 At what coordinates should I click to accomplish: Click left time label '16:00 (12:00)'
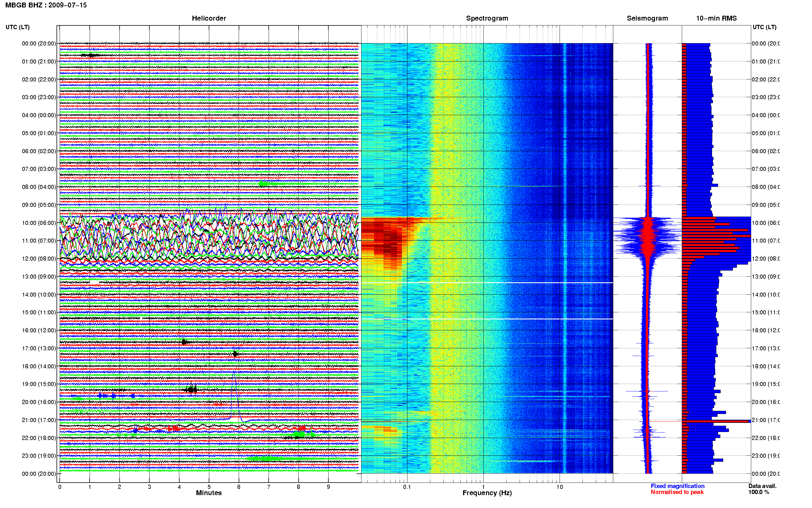[x=39, y=330]
